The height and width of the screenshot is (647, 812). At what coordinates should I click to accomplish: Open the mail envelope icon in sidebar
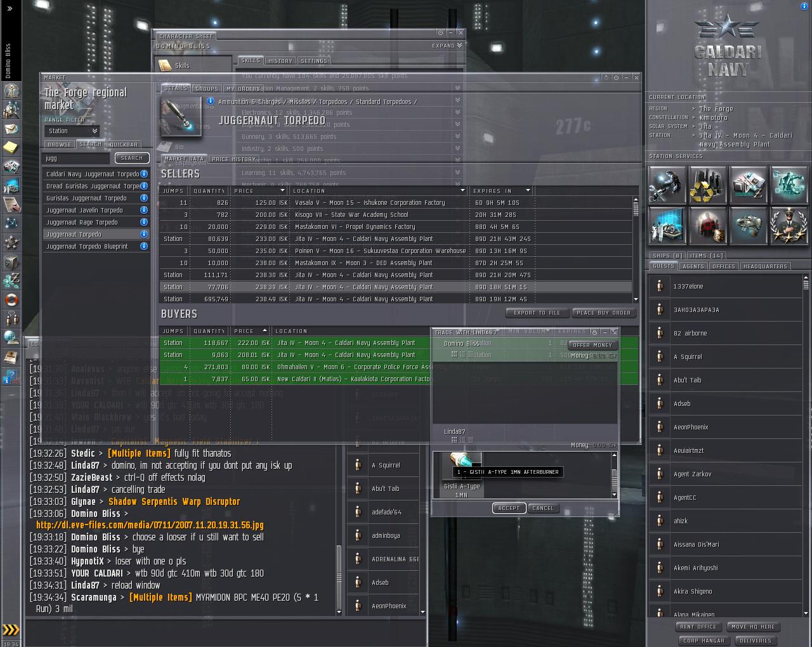pyautogui.click(x=11, y=129)
